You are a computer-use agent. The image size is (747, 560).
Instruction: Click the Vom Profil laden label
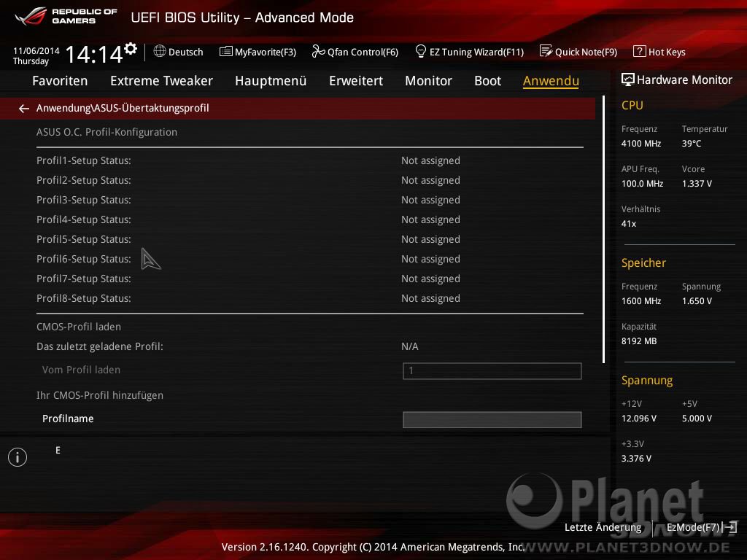(81, 370)
